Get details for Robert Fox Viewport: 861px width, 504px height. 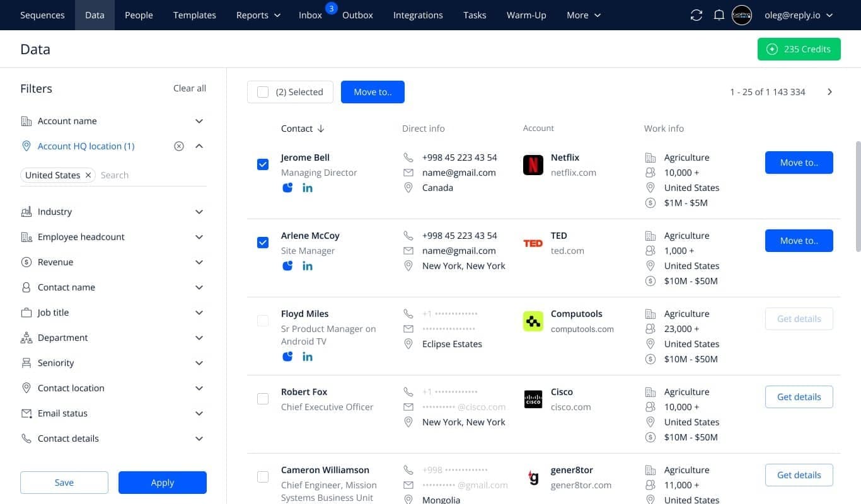(x=799, y=396)
